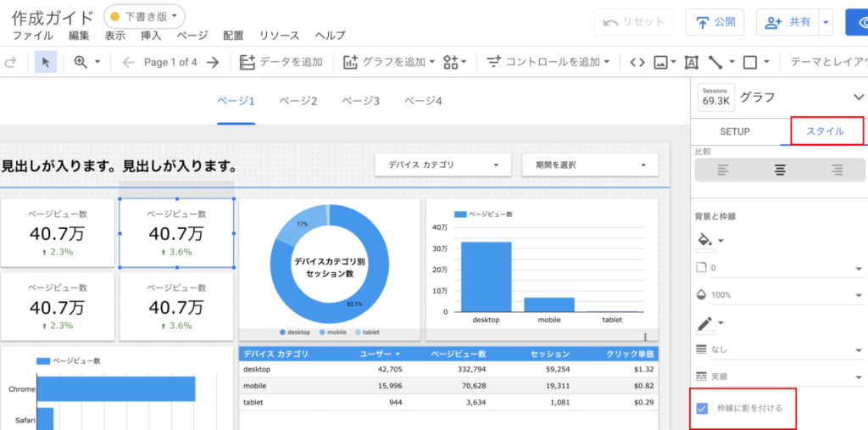The image size is (868, 430).
Task: Click the mobile legend item under donut
Action: point(332,332)
